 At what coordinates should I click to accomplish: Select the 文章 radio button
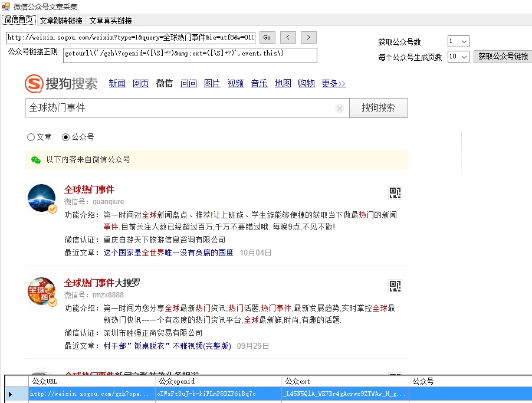31,137
